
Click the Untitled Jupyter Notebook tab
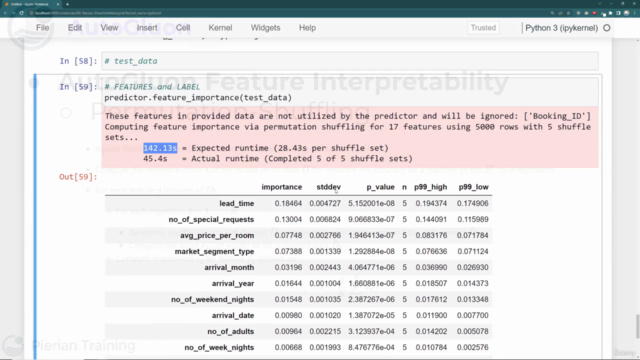tap(31, 4)
